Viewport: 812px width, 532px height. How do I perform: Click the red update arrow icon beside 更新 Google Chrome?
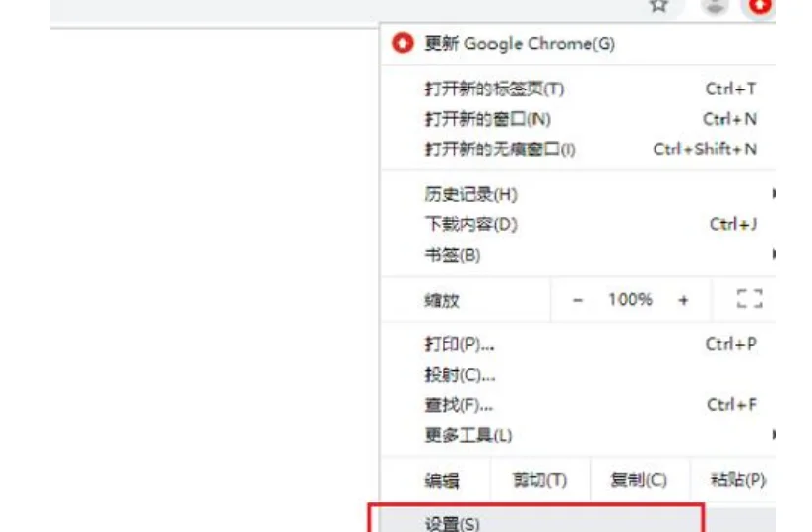(x=403, y=43)
